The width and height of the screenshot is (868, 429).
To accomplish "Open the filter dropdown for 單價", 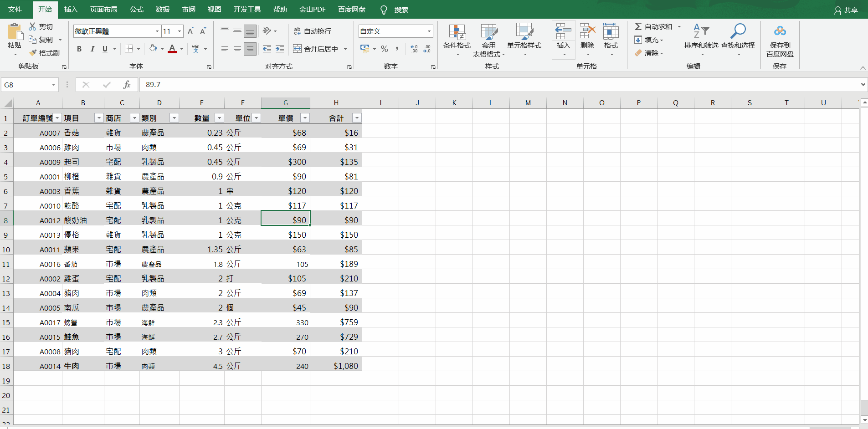I will 305,118.
